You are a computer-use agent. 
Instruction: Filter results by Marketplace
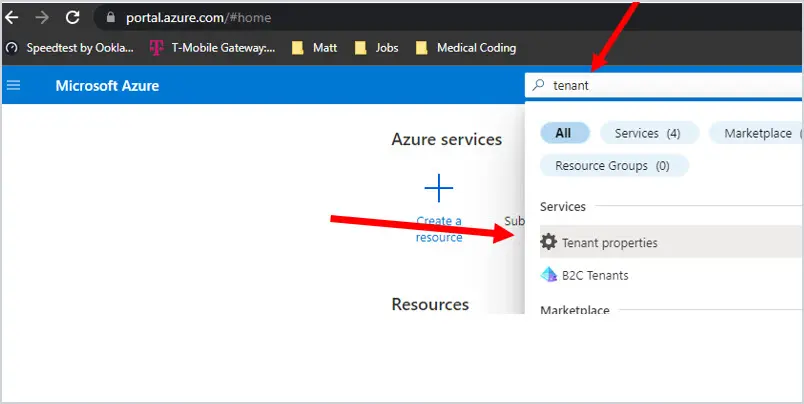pos(756,133)
